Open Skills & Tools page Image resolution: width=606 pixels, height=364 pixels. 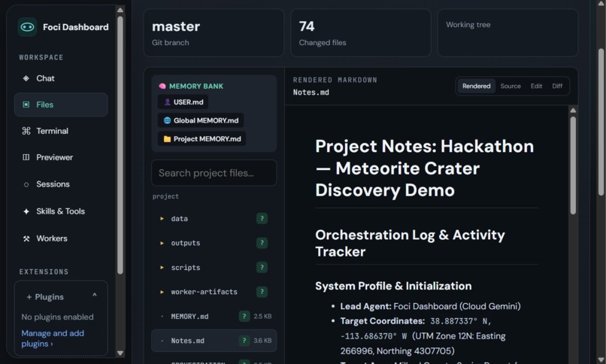pos(61,211)
